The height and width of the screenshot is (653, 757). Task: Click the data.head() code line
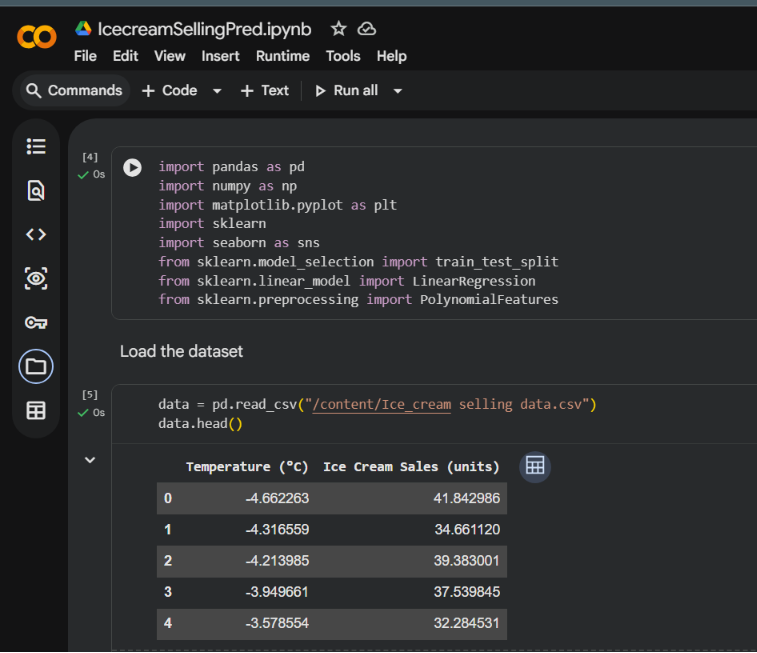pos(200,424)
